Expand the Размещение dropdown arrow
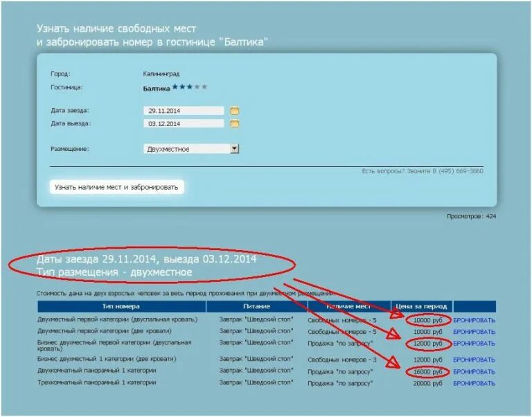 (x=234, y=149)
